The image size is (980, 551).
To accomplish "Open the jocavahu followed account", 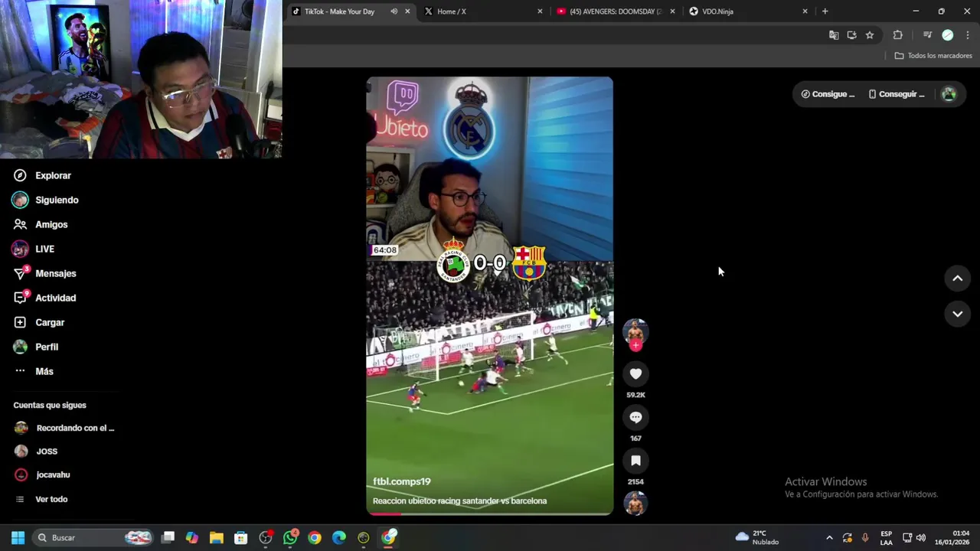I will pyautogui.click(x=42, y=474).
